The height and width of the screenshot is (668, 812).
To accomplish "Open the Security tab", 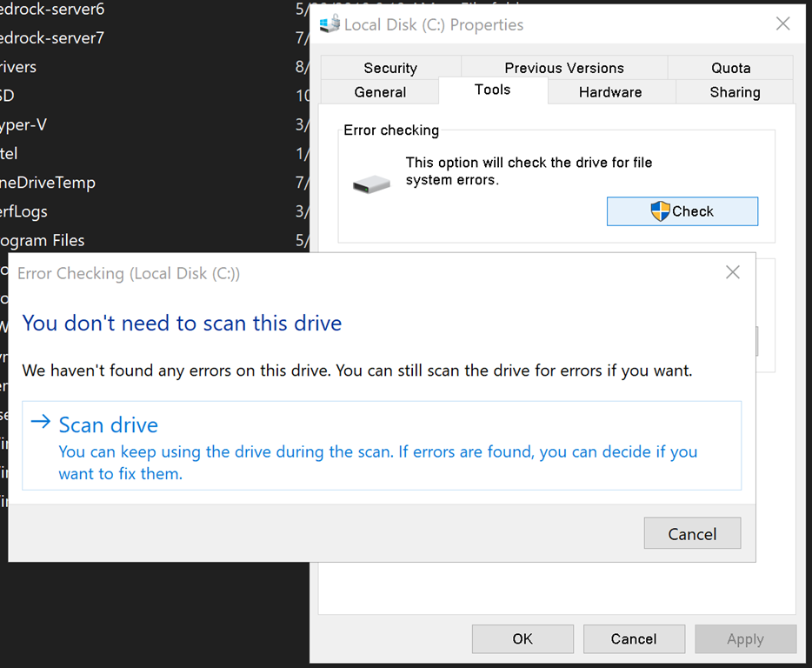I will 390,68.
